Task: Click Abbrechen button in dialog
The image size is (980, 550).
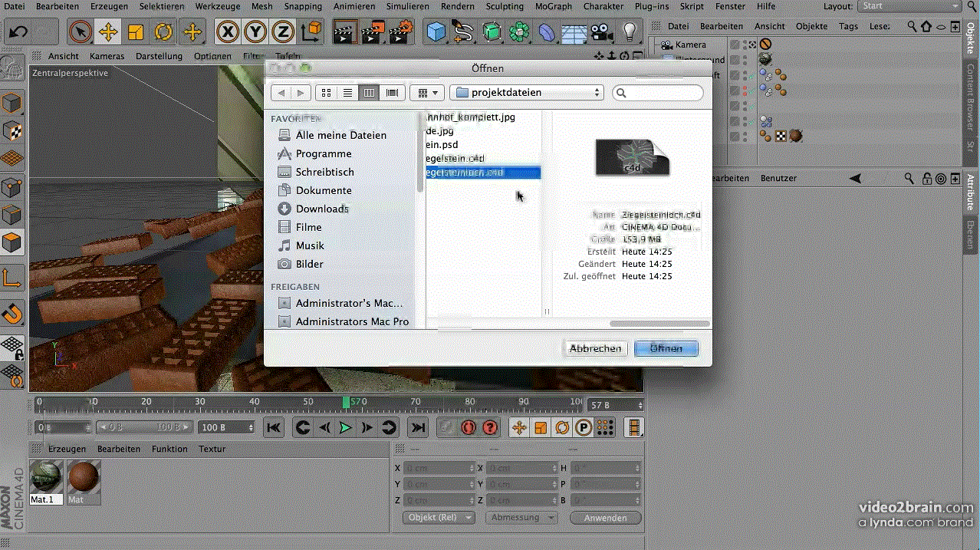Action: coord(595,348)
